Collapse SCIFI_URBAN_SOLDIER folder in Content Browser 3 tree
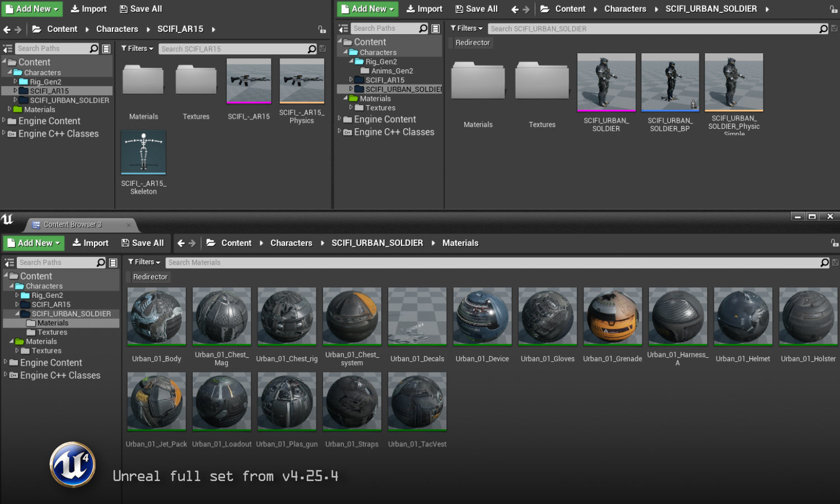Screen dimensions: 840x504 tap(17, 314)
